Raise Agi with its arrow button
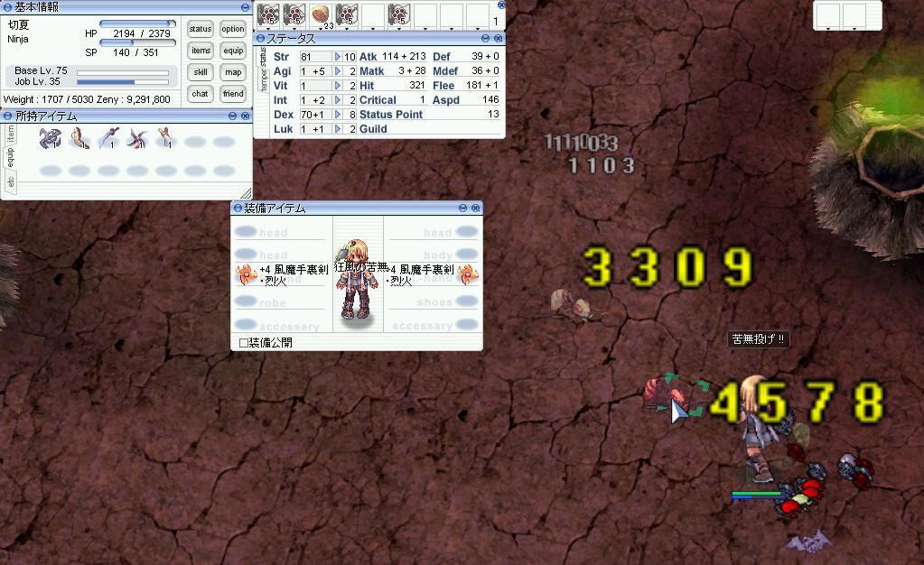This screenshot has width=924, height=565. click(x=337, y=71)
